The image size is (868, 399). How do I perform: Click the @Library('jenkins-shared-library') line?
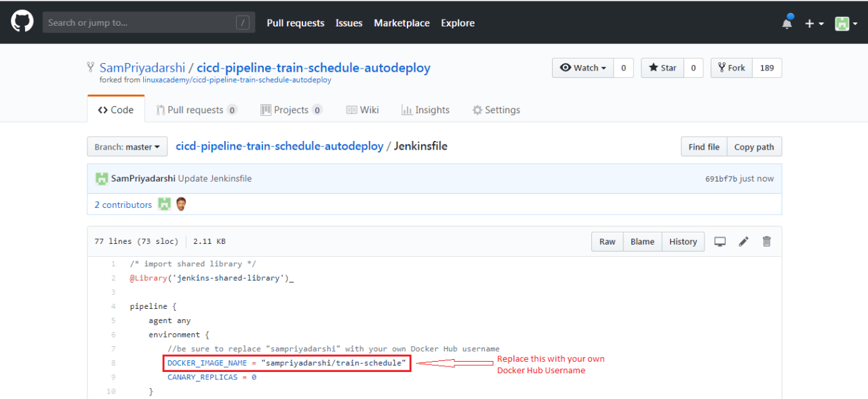212,278
